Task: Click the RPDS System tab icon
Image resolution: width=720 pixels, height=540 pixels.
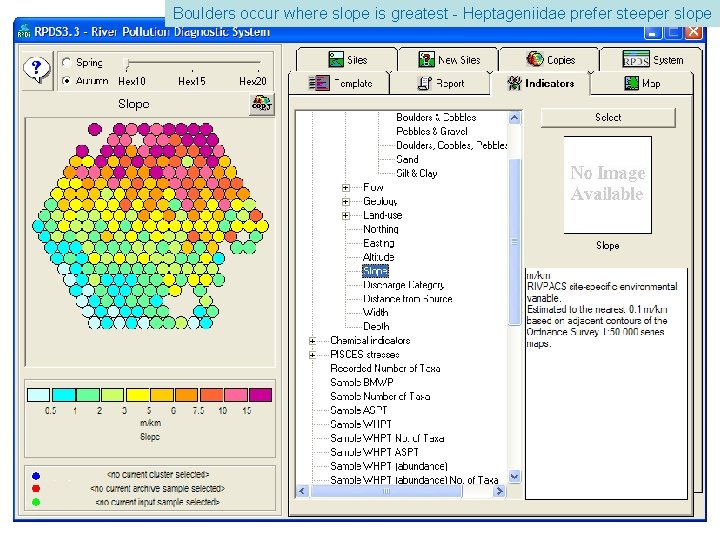Action: [x=636, y=60]
